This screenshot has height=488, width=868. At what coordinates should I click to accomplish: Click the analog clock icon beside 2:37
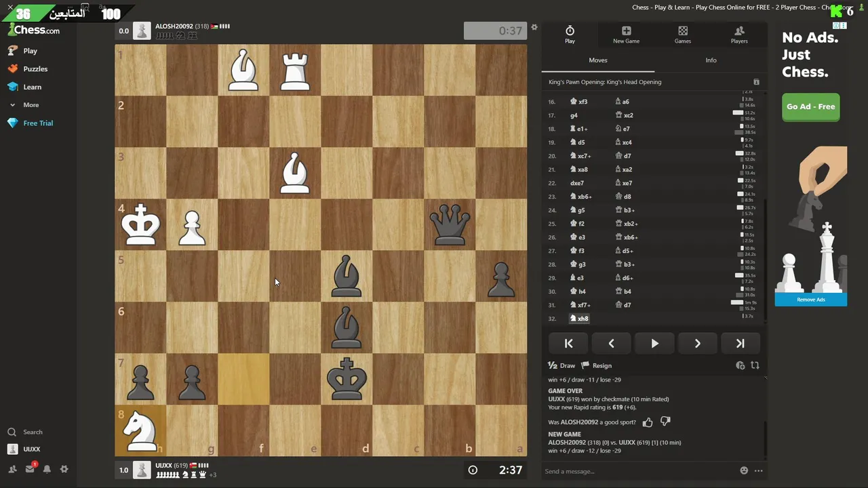point(473,470)
